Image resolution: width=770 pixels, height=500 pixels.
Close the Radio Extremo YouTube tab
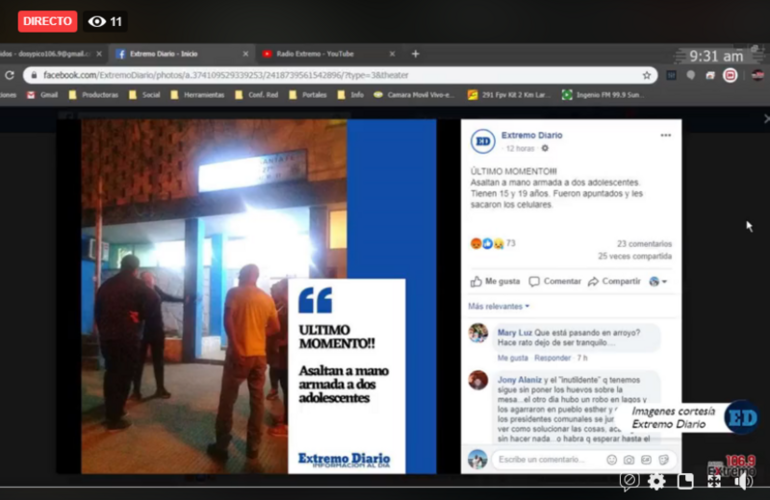392,54
